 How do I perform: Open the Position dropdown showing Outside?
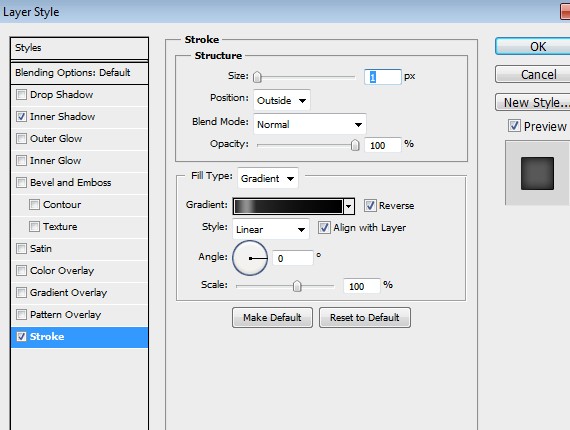(282, 100)
